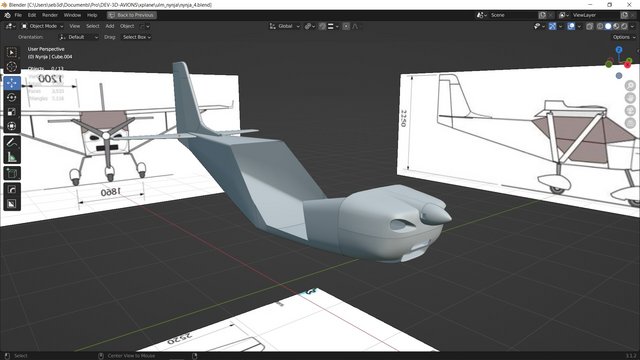Open the Edit menu

tap(32, 15)
